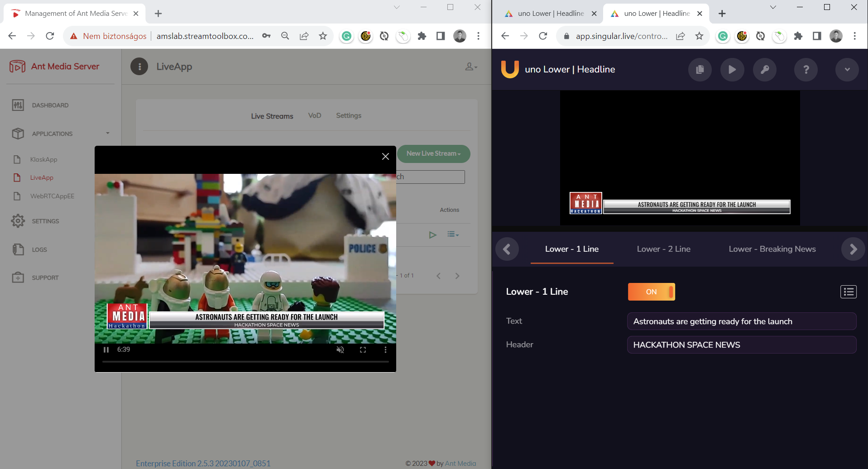Open the list view icon beside Lower - 1 Line
The width and height of the screenshot is (868, 469).
pos(848,292)
